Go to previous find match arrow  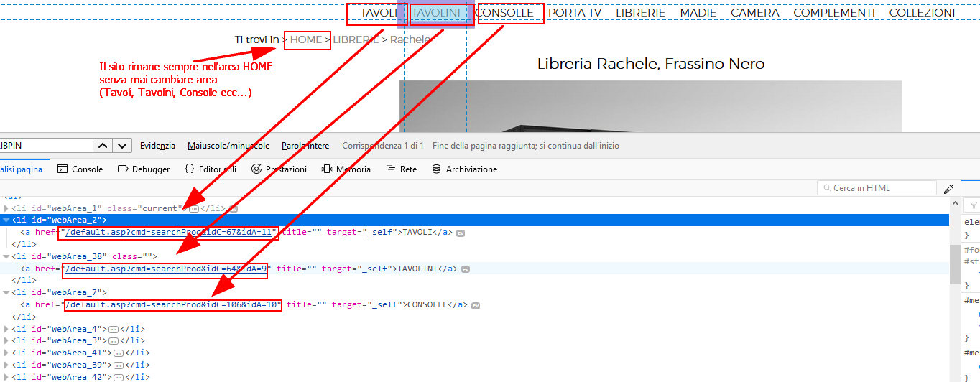103,146
